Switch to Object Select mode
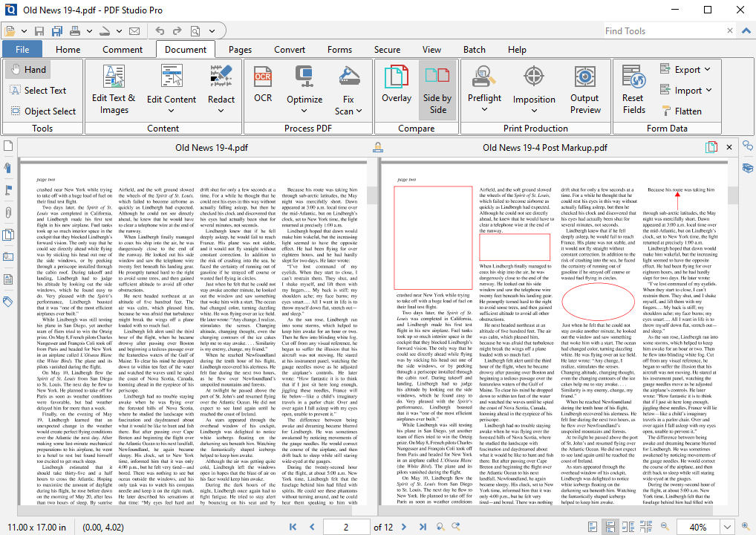 (x=42, y=111)
